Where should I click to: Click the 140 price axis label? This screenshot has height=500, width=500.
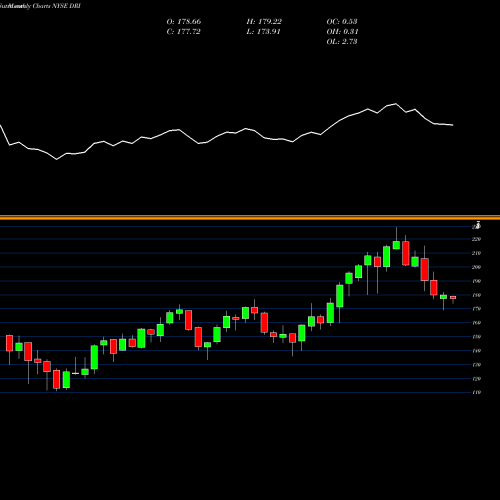pos(477,351)
